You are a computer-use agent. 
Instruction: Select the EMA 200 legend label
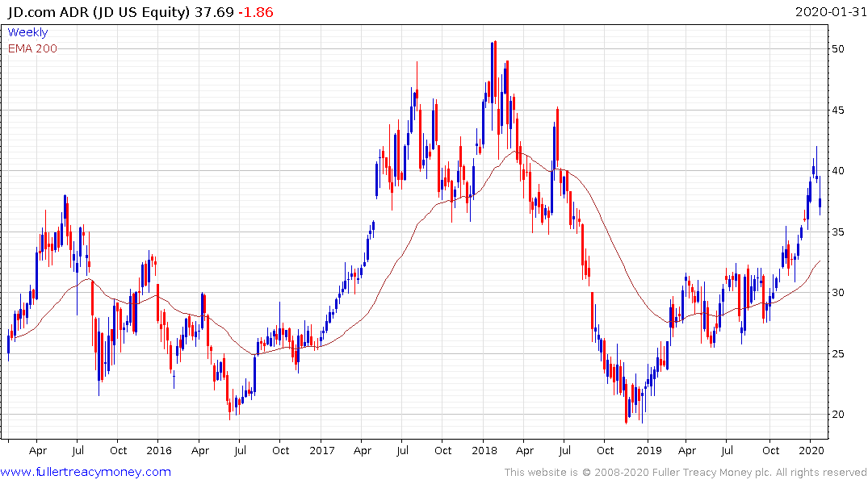tap(32, 48)
